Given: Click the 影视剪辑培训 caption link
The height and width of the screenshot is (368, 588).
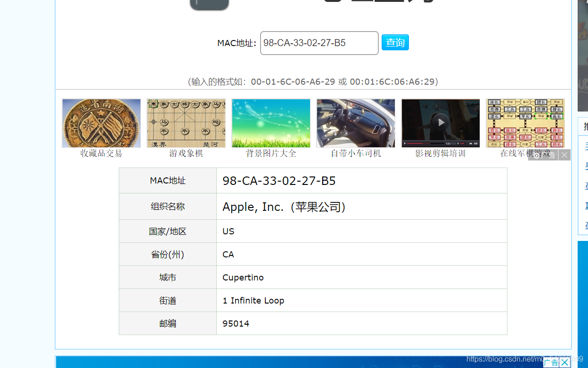Looking at the screenshot, I should tap(441, 153).
